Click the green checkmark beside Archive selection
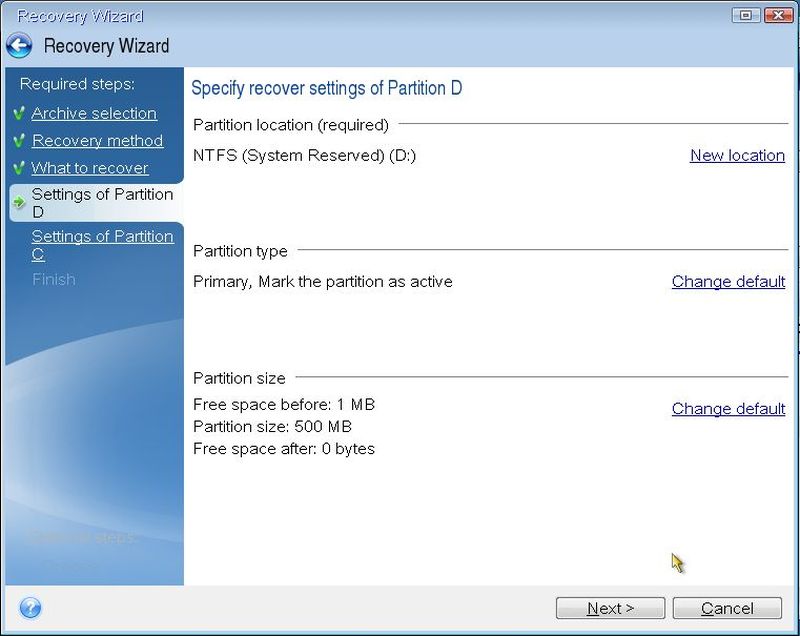 tap(19, 114)
